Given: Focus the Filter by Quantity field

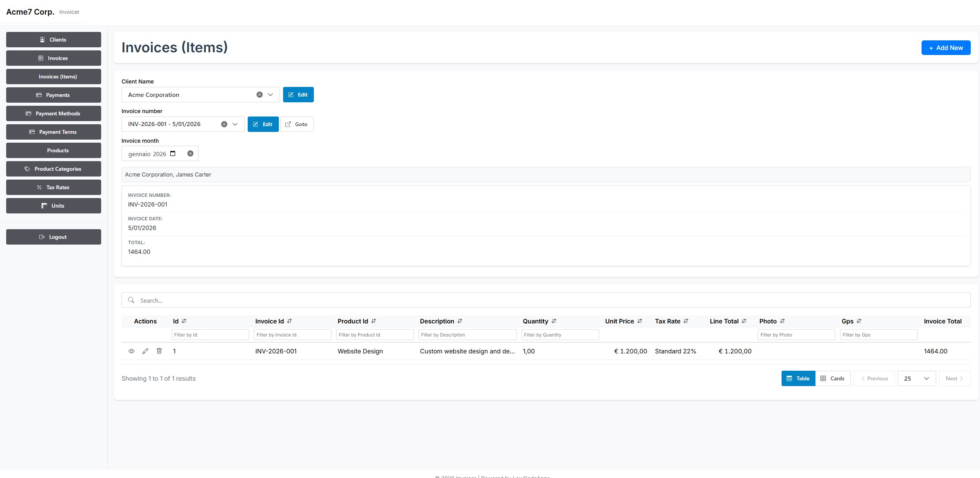Looking at the screenshot, I should point(560,335).
